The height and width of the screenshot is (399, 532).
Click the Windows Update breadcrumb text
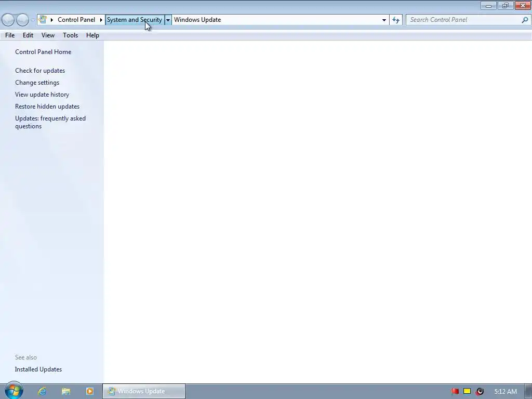[x=197, y=20]
